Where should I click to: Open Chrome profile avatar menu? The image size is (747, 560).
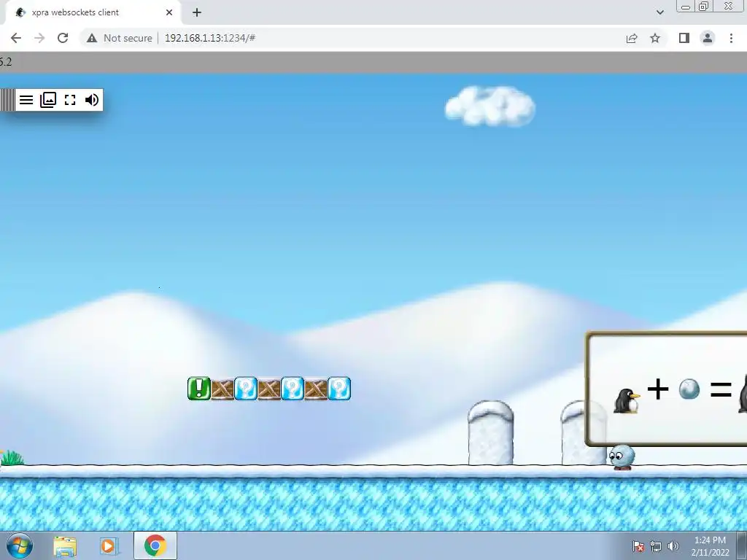[x=708, y=38]
